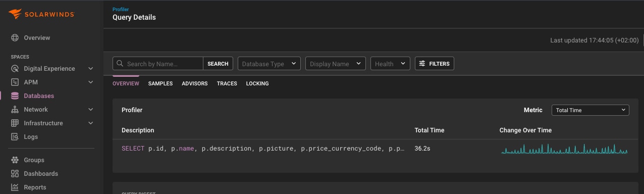This screenshot has height=194, width=644.
Task: Click the Last updated timestamp
Action: pyautogui.click(x=594, y=40)
